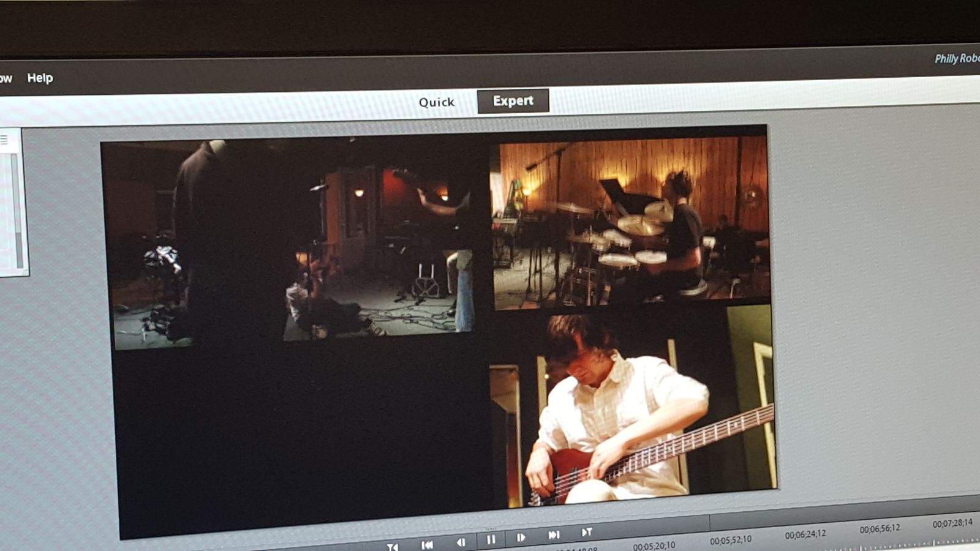Click timeline ruler at 00;07;28;14
Screen dimensions: 980x551
pyautogui.click(x=952, y=523)
